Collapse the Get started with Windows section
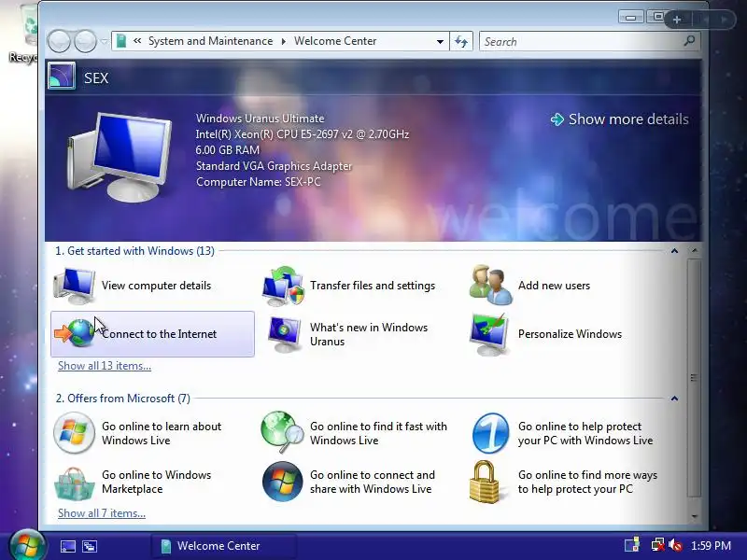The width and height of the screenshot is (747, 560). point(674,251)
